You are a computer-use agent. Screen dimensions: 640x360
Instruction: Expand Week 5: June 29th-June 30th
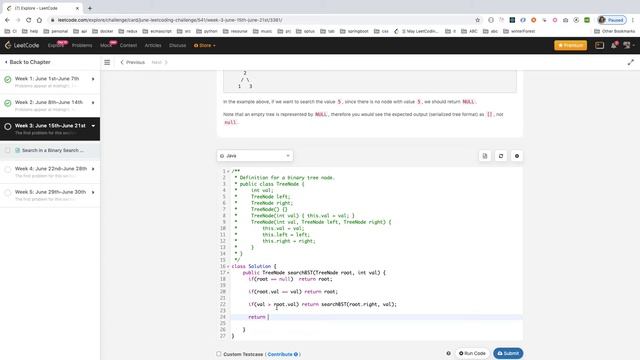(50, 195)
